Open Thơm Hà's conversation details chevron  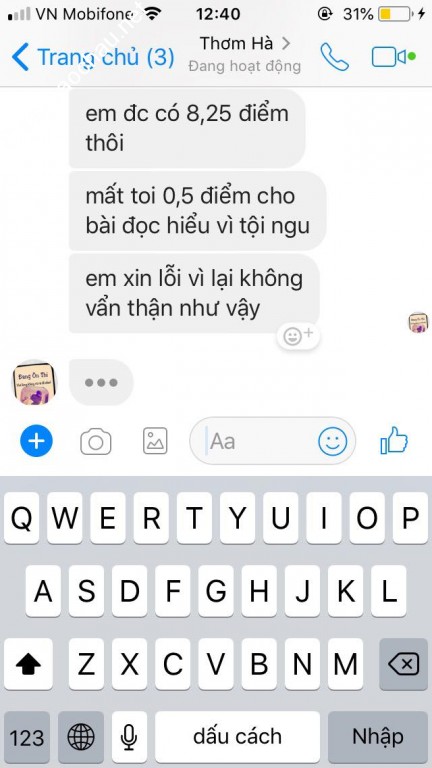click(x=286, y=44)
